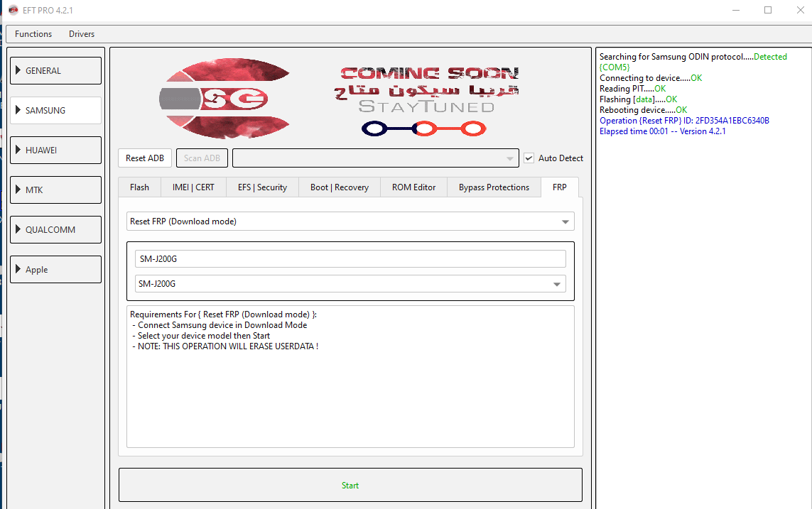Switch to the Boot | Recovery tab
Image resolution: width=812 pixels, height=509 pixels.
coord(340,187)
